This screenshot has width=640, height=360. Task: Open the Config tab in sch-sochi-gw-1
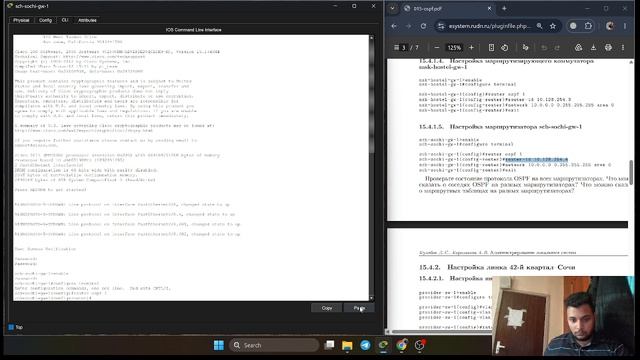[x=45, y=20]
